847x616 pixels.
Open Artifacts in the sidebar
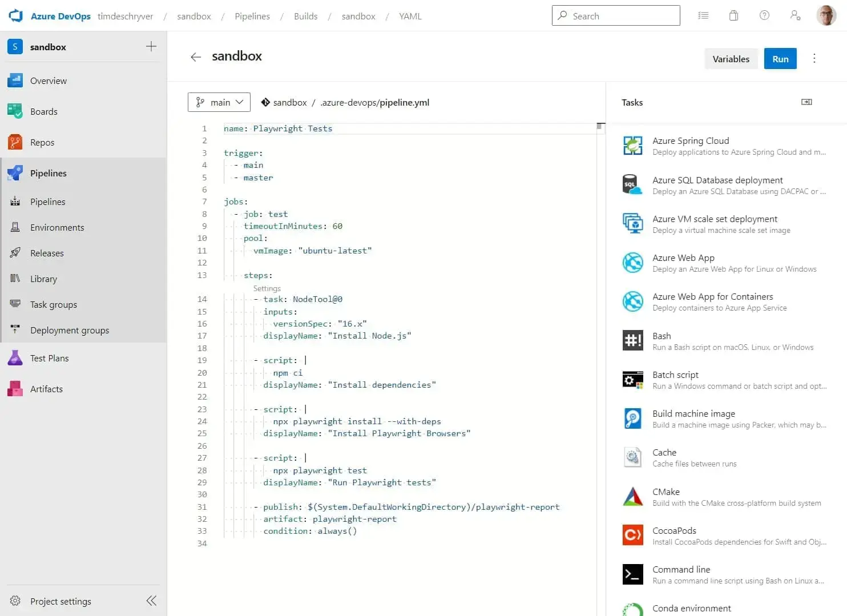pos(83,389)
